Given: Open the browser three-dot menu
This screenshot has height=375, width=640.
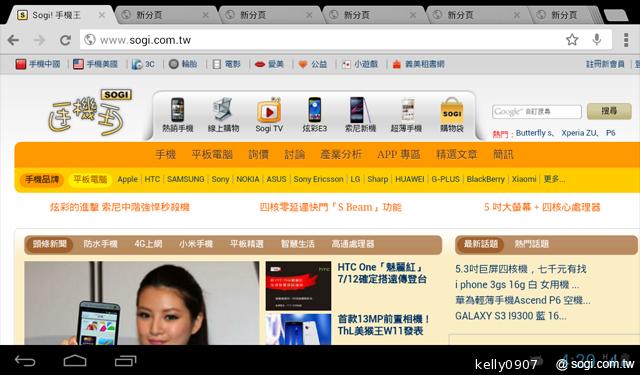Looking at the screenshot, I should pos(626,40).
